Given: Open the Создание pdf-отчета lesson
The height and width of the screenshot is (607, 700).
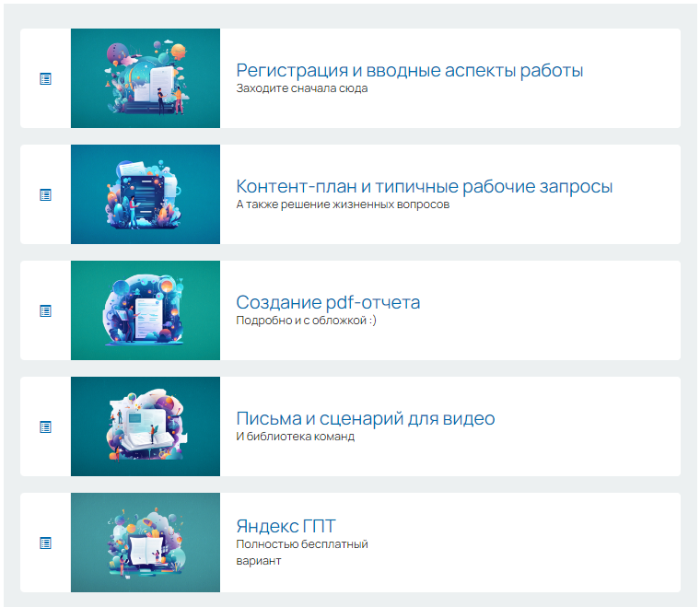Looking at the screenshot, I should (328, 303).
